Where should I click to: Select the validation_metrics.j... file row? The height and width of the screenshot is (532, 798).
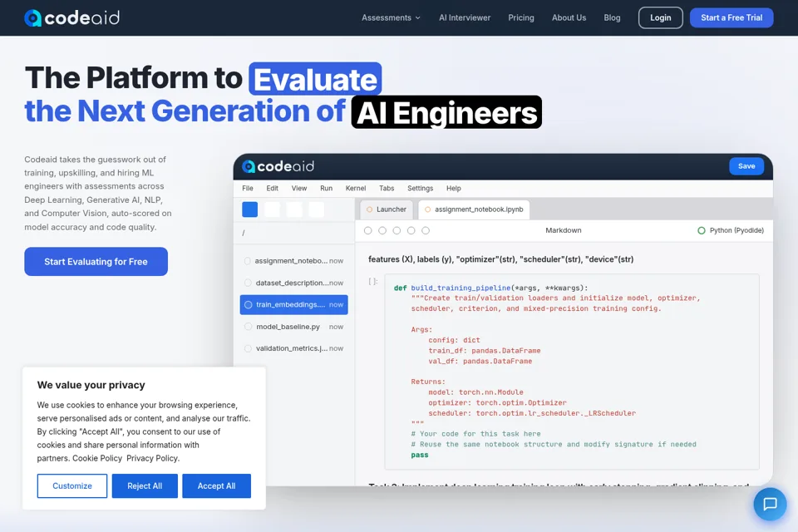point(294,349)
